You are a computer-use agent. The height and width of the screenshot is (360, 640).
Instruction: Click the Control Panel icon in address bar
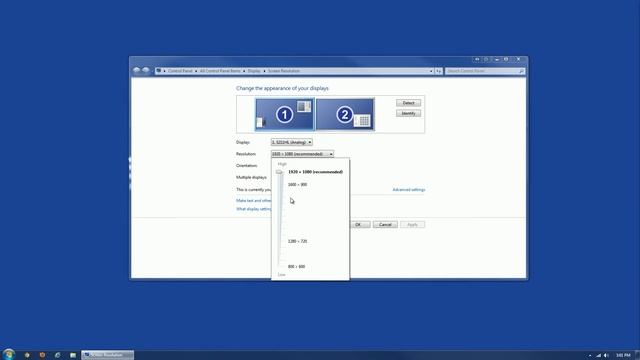pyautogui.click(x=158, y=71)
